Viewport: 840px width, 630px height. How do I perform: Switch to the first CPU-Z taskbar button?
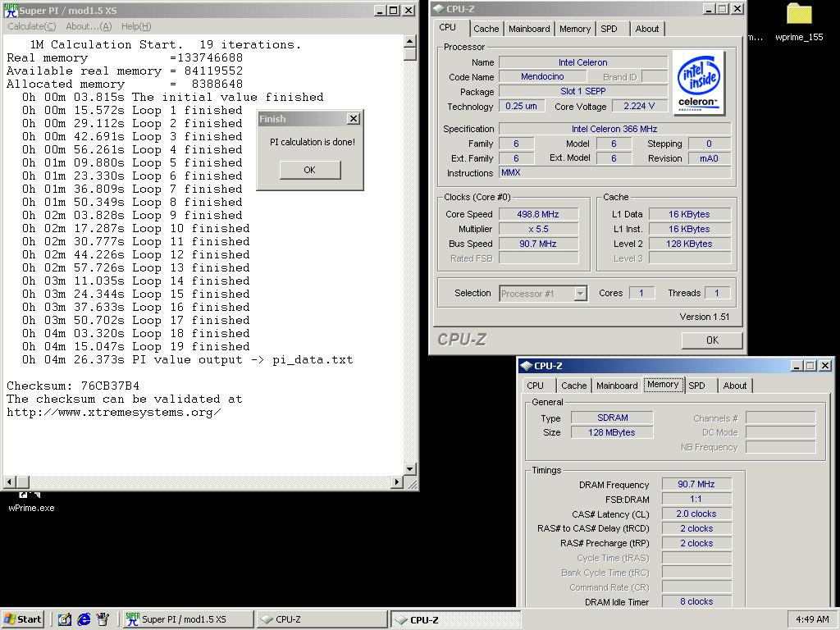[x=322, y=619]
